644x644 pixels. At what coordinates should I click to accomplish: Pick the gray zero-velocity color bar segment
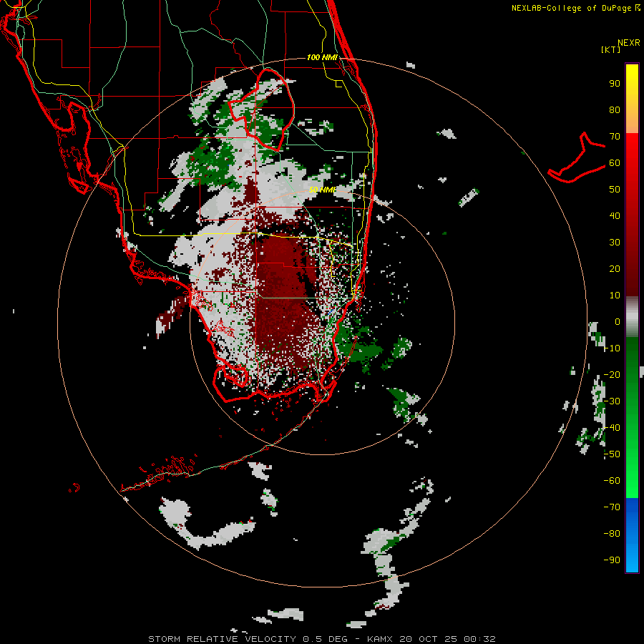pyautogui.click(x=632, y=317)
